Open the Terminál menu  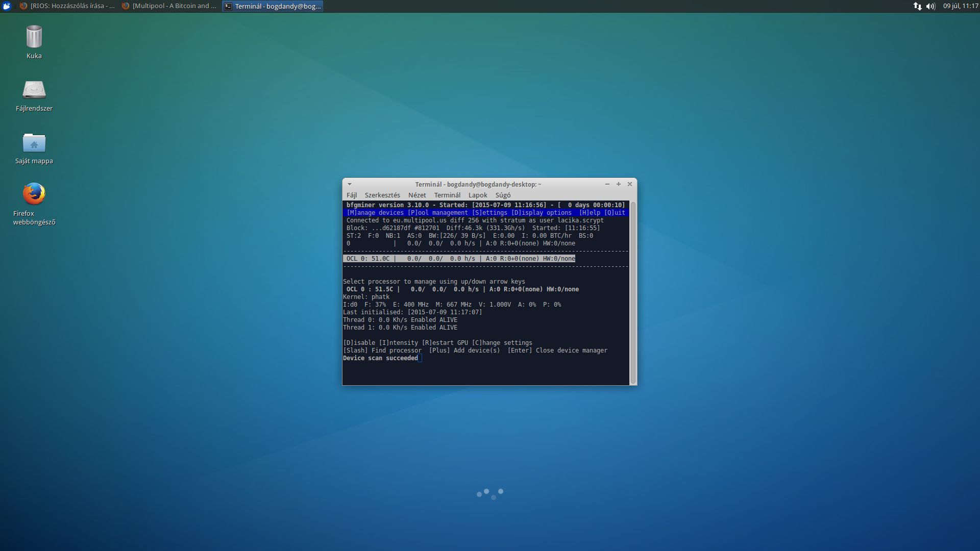click(x=447, y=195)
